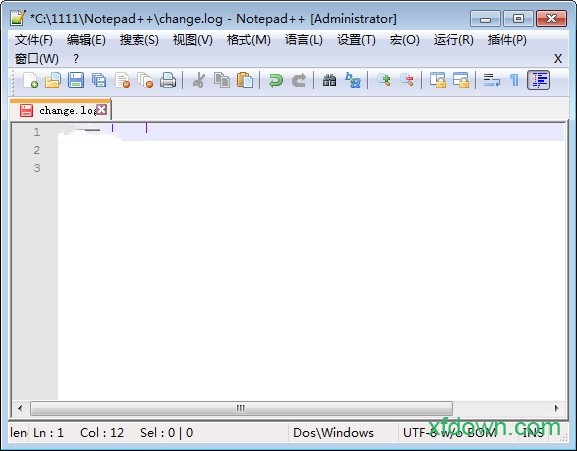Expand the 插件(P) menu

pyautogui.click(x=507, y=40)
